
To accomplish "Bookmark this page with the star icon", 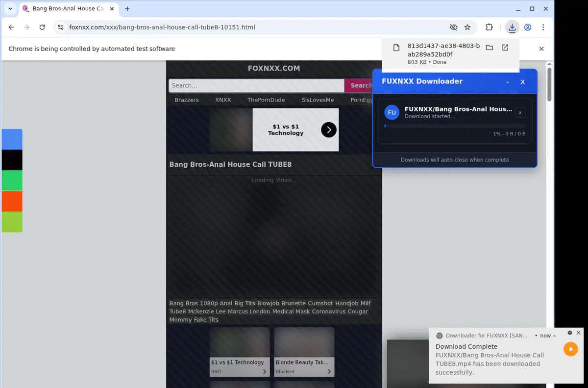I will click(x=467, y=27).
